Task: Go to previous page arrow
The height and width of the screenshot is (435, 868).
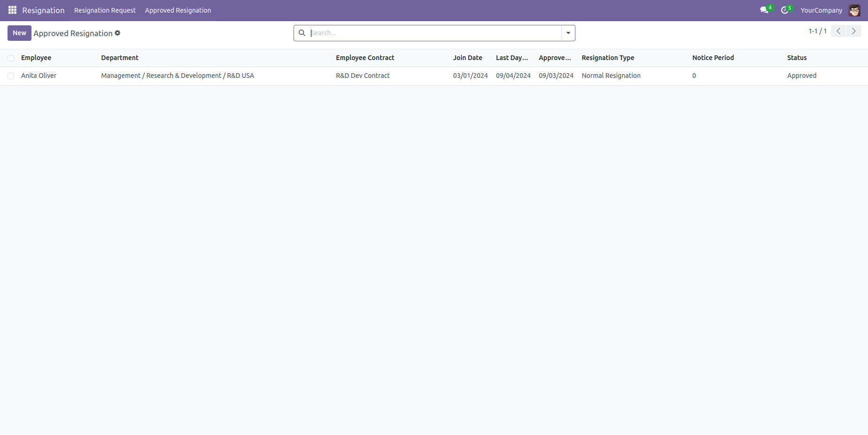Action: coord(838,31)
